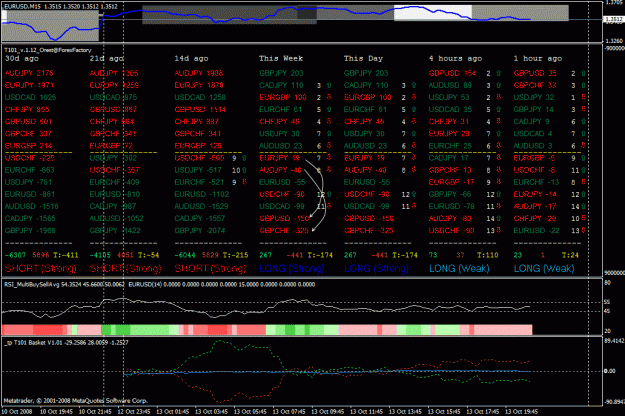Click the up arrow beside EURCHF 81 in This Day
Viewport: 625px width, 416px height.
click(x=414, y=109)
